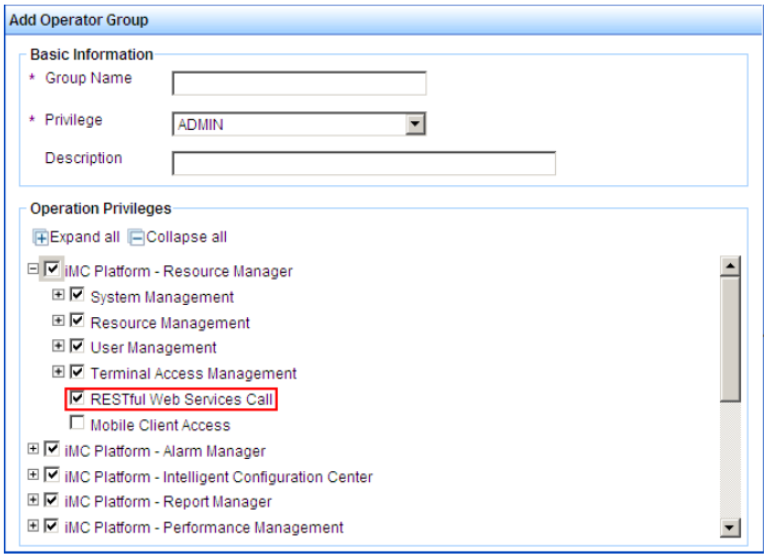Expand the System Management node
This screenshot has height=559, width=770.
click(x=58, y=295)
